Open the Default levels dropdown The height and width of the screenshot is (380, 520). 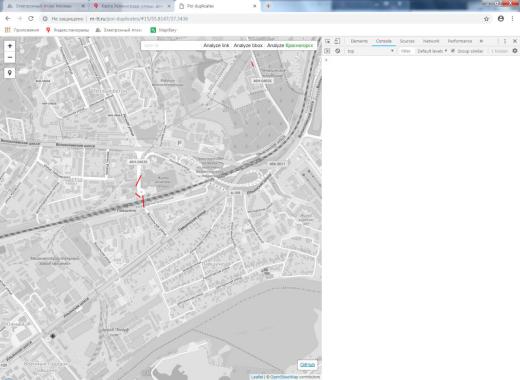click(x=432, y=51)
